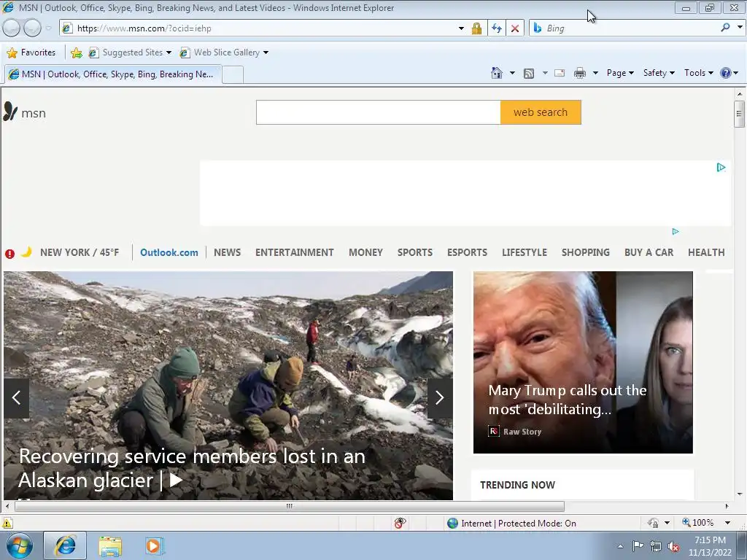The image size is (747, 560).
Task: Expand the Home button dropdown arrow
Action: tap(512, 73)
